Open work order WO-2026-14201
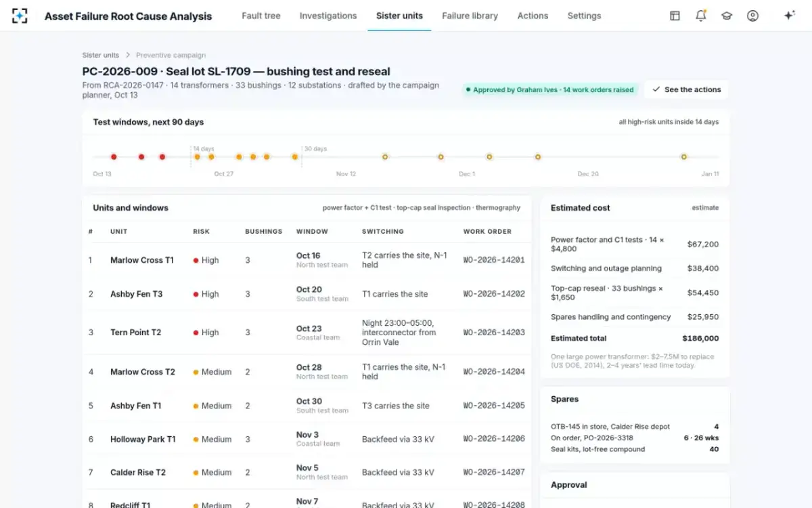This screenshot has width=812, height=508. pyautogui.click(x=494, y=260)
